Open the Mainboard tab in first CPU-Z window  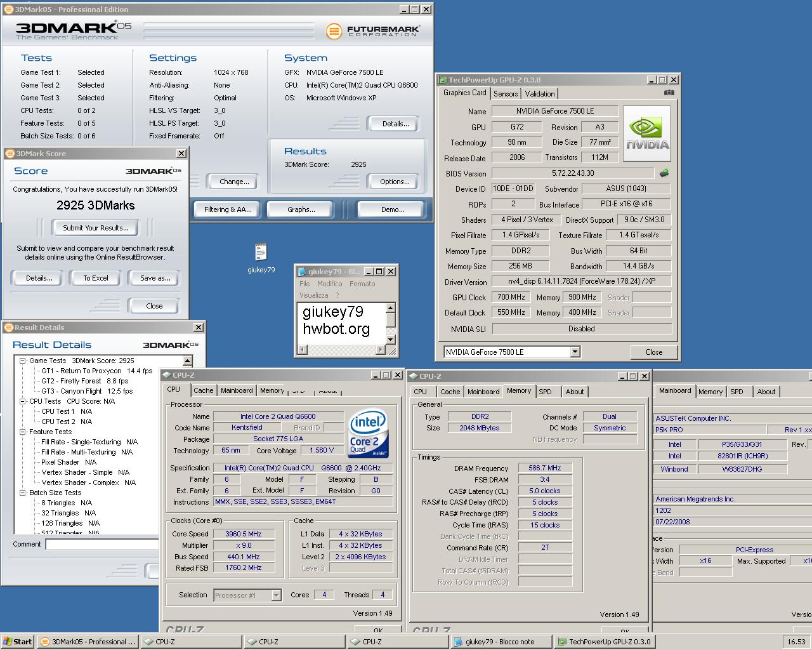(237, 390)
